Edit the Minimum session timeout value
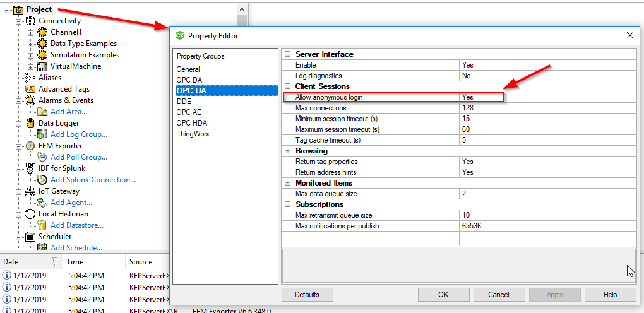This screenshot has height=313, width=644. (547, 119)
